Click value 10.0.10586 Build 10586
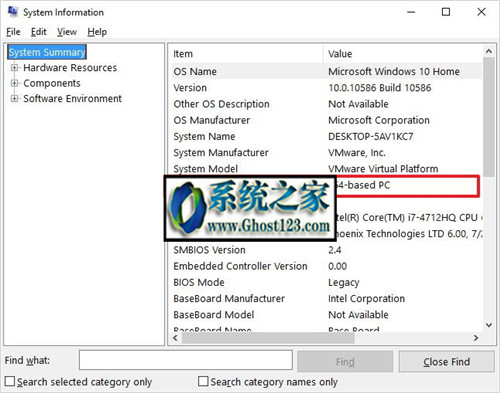The height and width of the screenshot is (393, 500). click(x=380, y=88)
